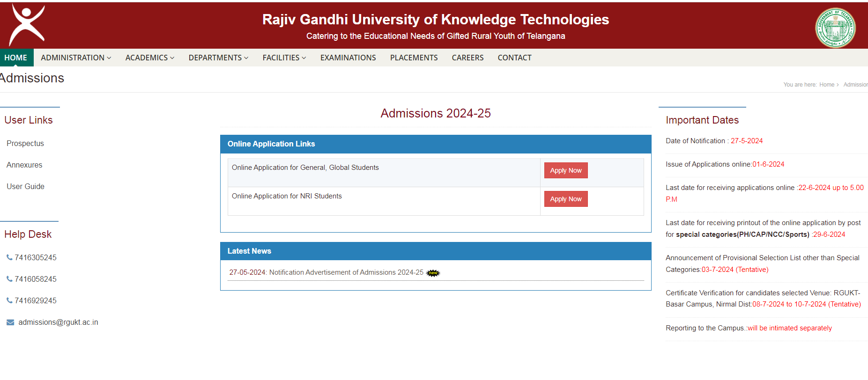Click the Admissions 2024-25 heading
Screen dimensions: 868x380
click(x=436, y=113)
